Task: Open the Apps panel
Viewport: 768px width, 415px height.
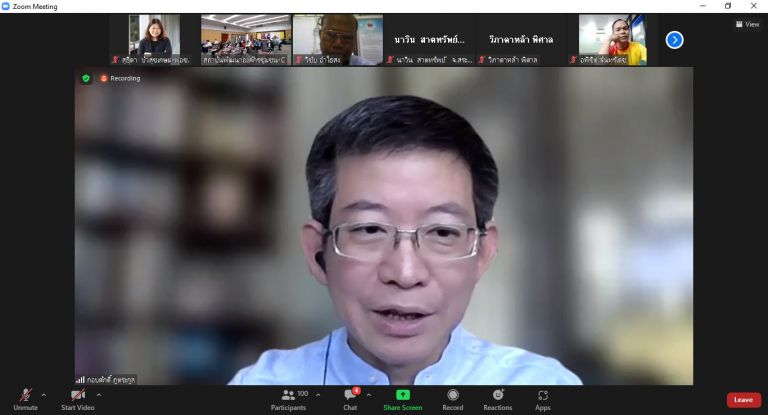Action: click(543, 396)
